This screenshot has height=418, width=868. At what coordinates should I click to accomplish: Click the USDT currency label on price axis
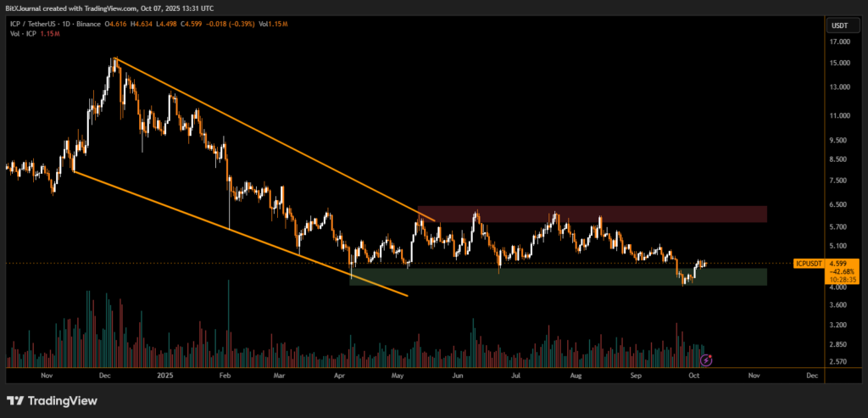(x=837, y=25)
